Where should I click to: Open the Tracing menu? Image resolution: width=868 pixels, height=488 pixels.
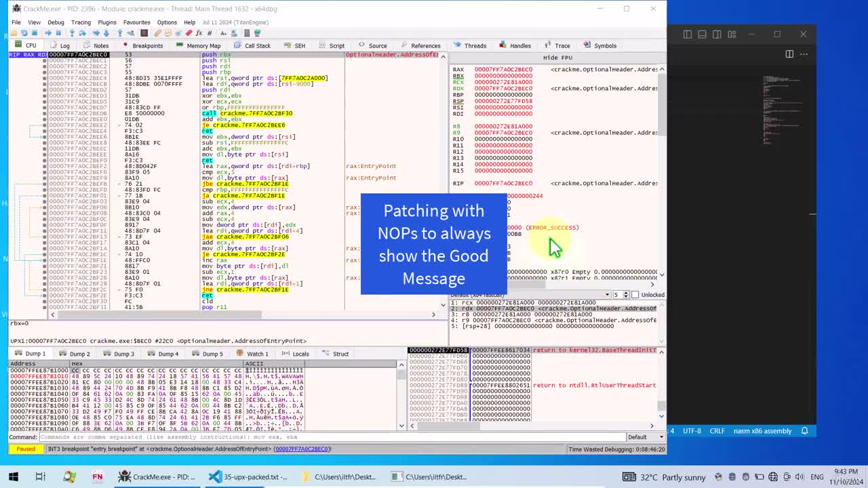point(81,22)
